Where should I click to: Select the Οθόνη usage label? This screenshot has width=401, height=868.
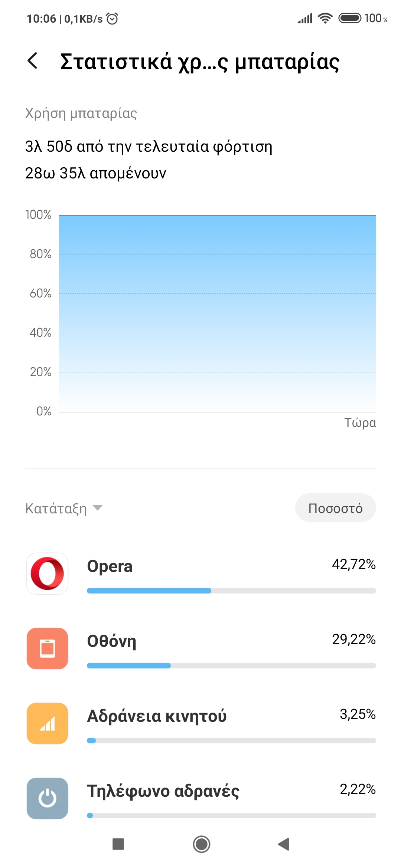point(112,641)
